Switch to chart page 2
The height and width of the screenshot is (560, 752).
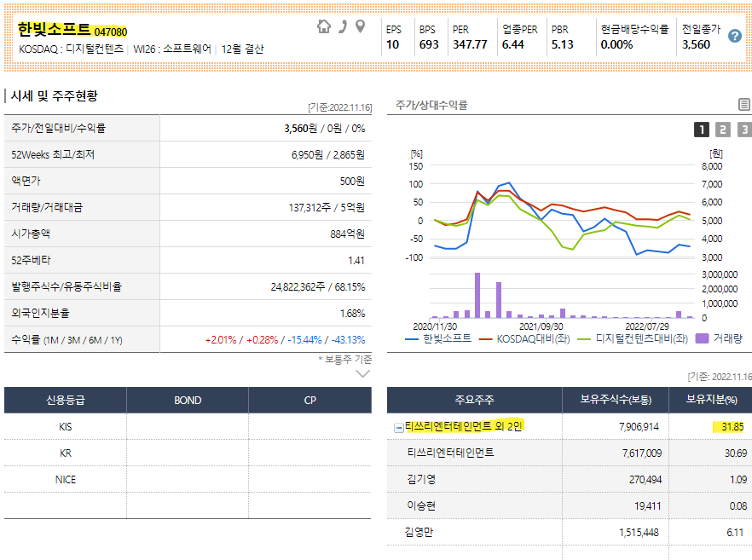pos(723,130)
